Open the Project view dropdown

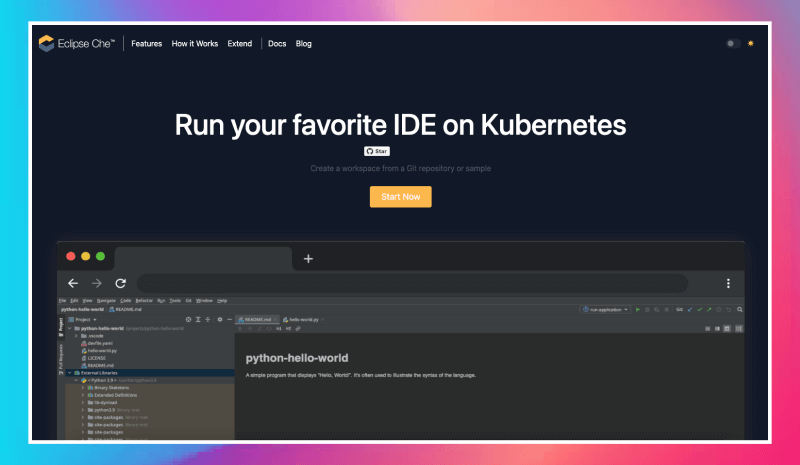click(x=82, y=320)
